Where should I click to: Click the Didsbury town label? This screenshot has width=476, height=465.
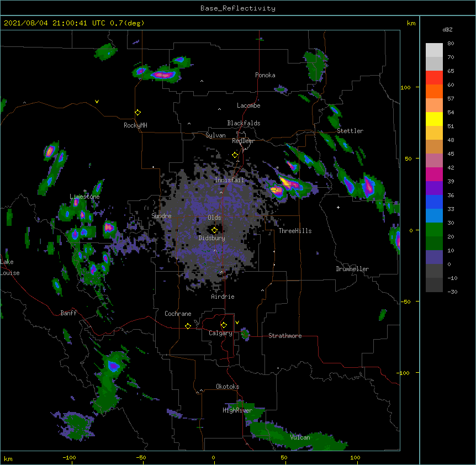[x=212, y=238]
